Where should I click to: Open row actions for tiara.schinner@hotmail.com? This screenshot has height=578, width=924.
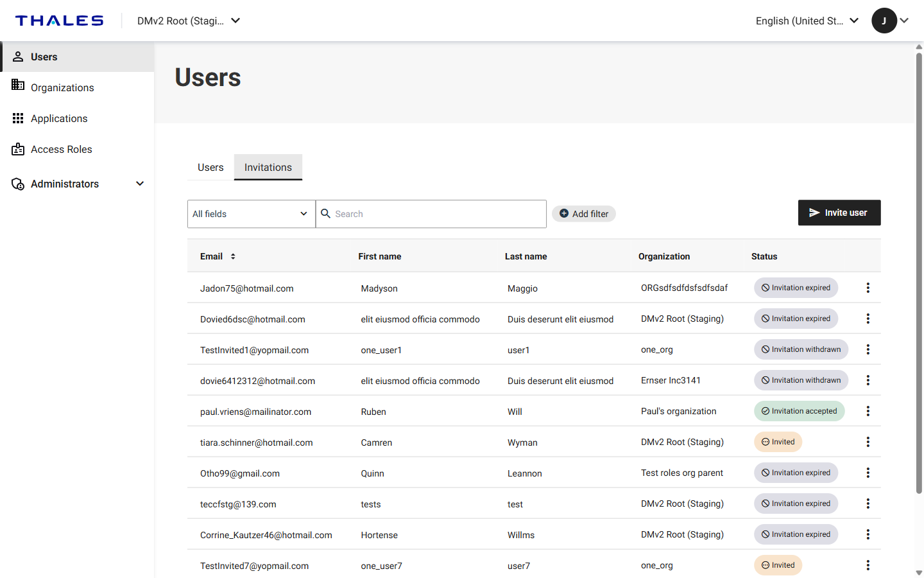(868, 442)
